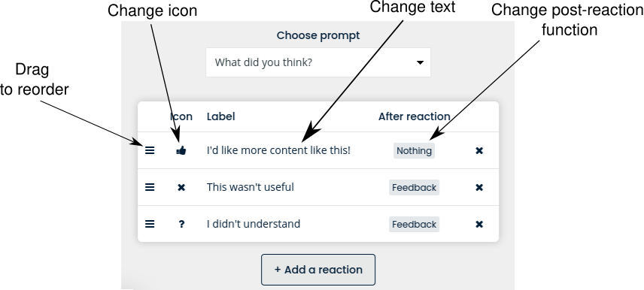The height and width of the screenshot is (290, 644).
Task: Click drag handle beside "This wasn't useful"
Action: tap(150, 188)
